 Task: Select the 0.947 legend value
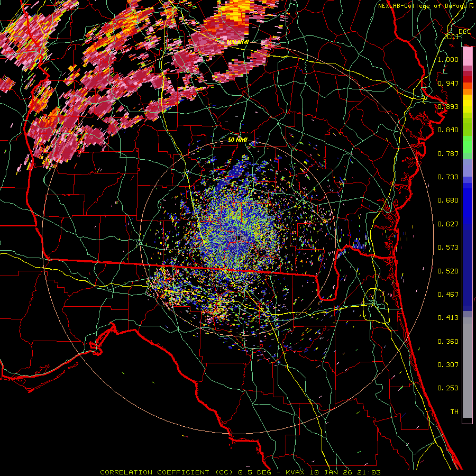click(448, 83)
